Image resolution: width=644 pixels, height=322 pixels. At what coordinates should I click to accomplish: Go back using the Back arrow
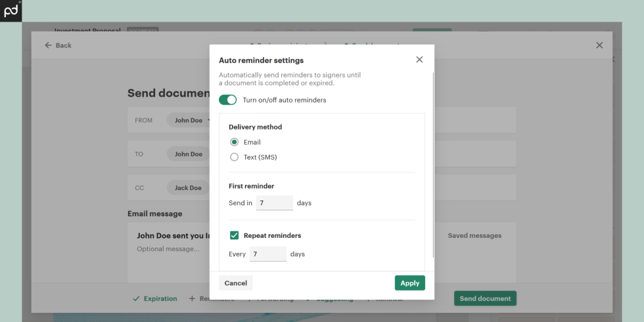[x=58, y=45]
